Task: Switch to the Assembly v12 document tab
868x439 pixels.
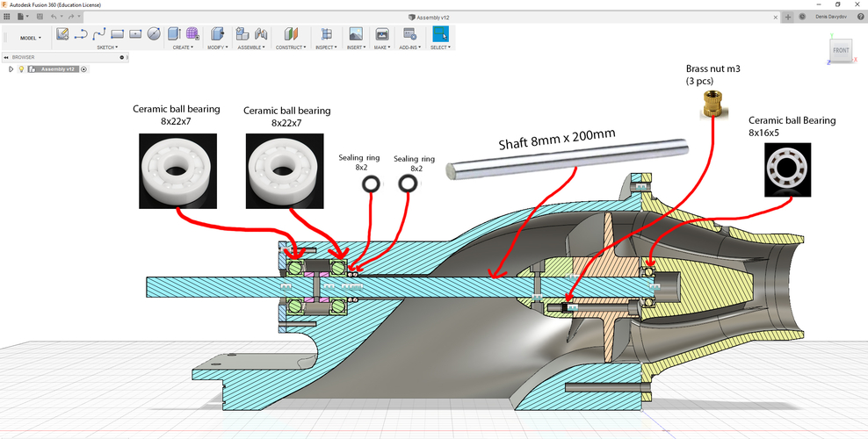Action: point(430,17)
